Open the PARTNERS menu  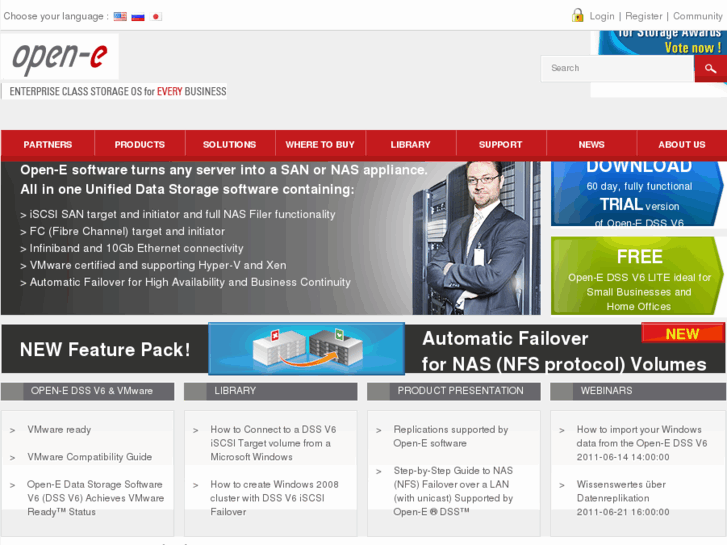(48, 145)
